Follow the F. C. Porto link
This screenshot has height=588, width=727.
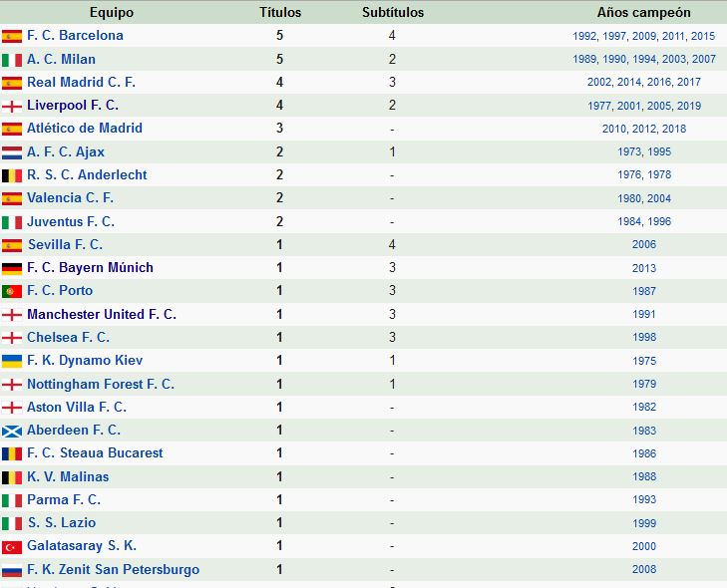pyautogui.click(x=60, y=291)
